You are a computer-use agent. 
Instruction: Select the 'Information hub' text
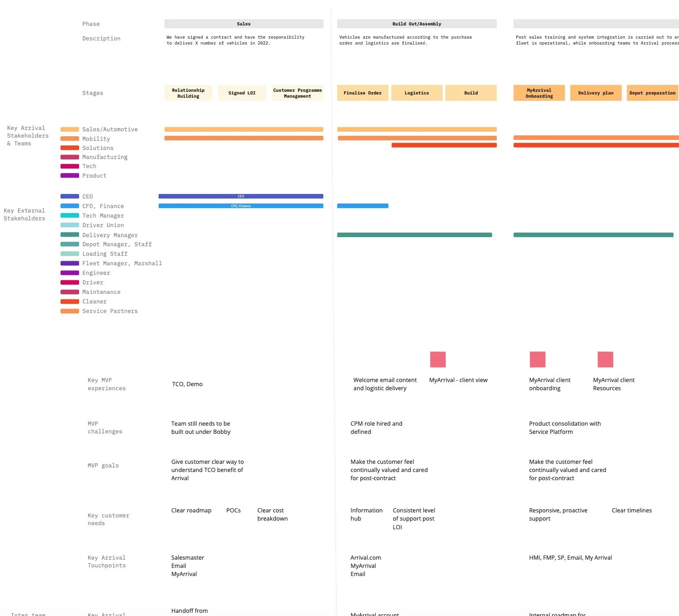(366, 515)
